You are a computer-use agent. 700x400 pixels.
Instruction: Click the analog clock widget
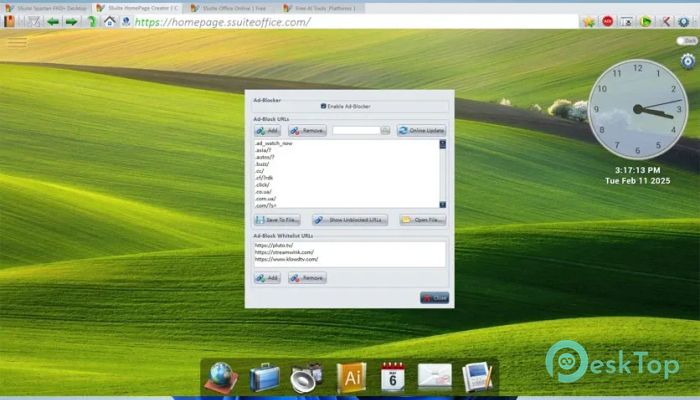[x=638, y=109]
